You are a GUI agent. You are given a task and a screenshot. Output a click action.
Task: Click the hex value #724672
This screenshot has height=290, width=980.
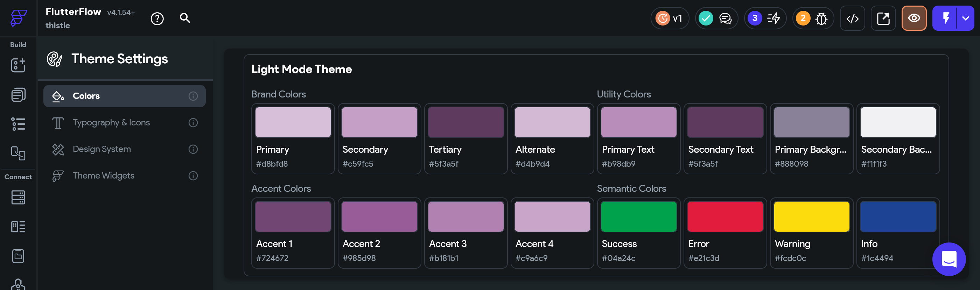click(x=272, y=258)
